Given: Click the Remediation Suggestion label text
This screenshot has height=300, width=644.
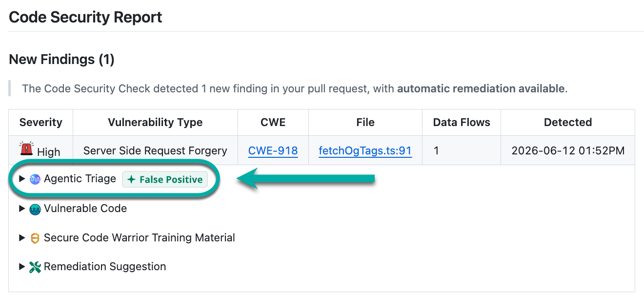Looking at the screenshot, I should pyautogui.click(x=105, y=267).
